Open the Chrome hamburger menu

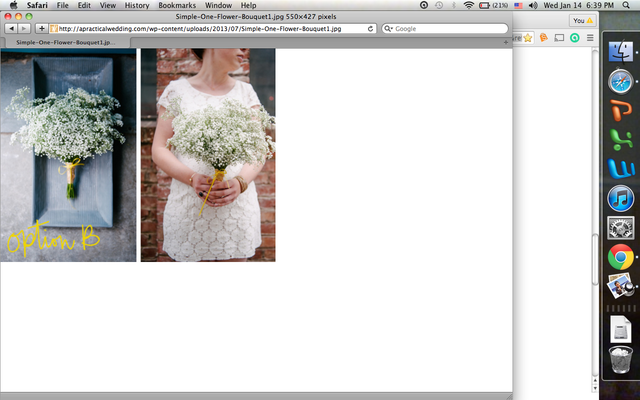(x=590, y=38)
